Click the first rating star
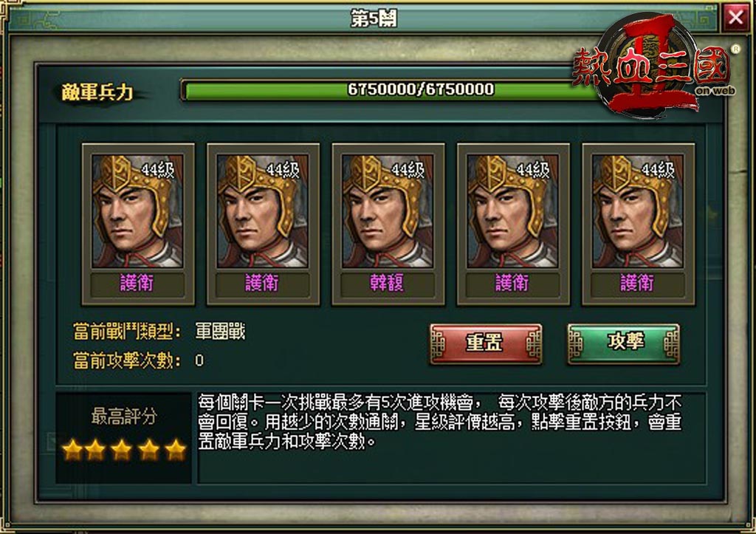756x534 pixels. click(x=73, y=450)
